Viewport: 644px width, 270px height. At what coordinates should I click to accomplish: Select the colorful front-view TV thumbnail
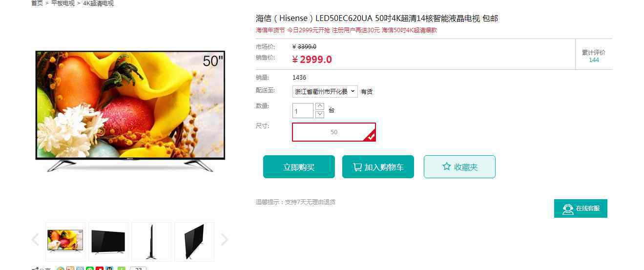pyautogui.click(x=65, y=242)
